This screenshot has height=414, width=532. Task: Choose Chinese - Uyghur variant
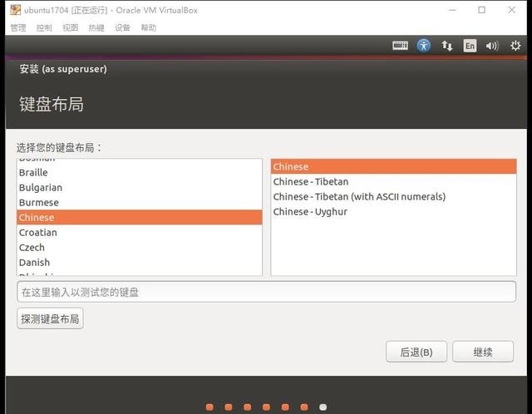(x=310, y=212)
